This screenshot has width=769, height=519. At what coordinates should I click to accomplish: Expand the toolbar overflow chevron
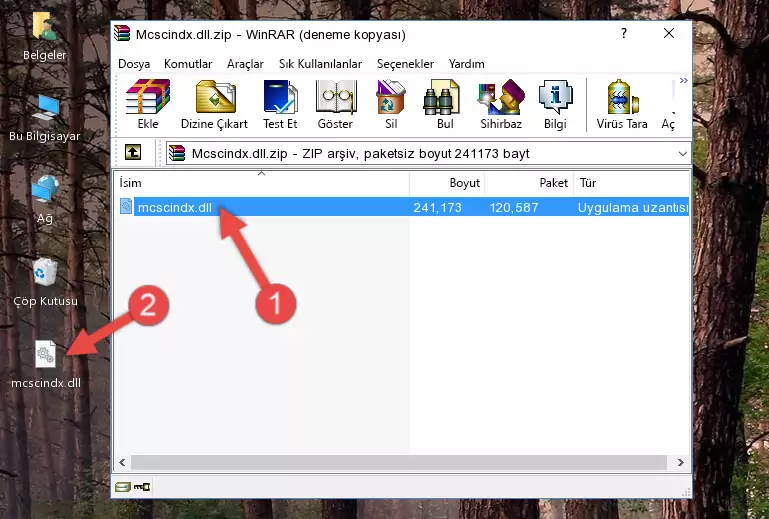[684, 81]
